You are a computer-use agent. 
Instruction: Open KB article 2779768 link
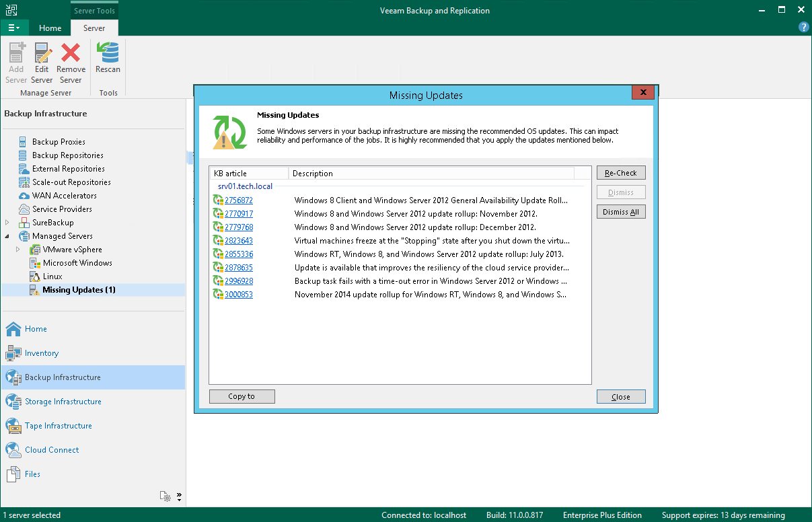coord(239,227)
